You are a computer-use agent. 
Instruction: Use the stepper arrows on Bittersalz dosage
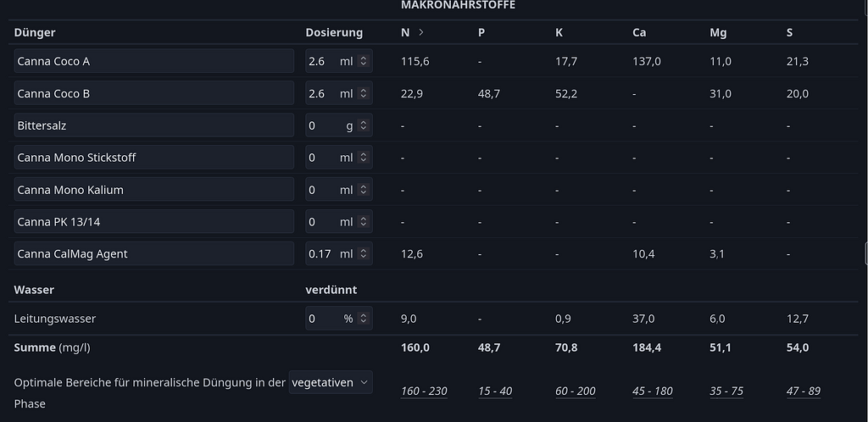[363, 125]
